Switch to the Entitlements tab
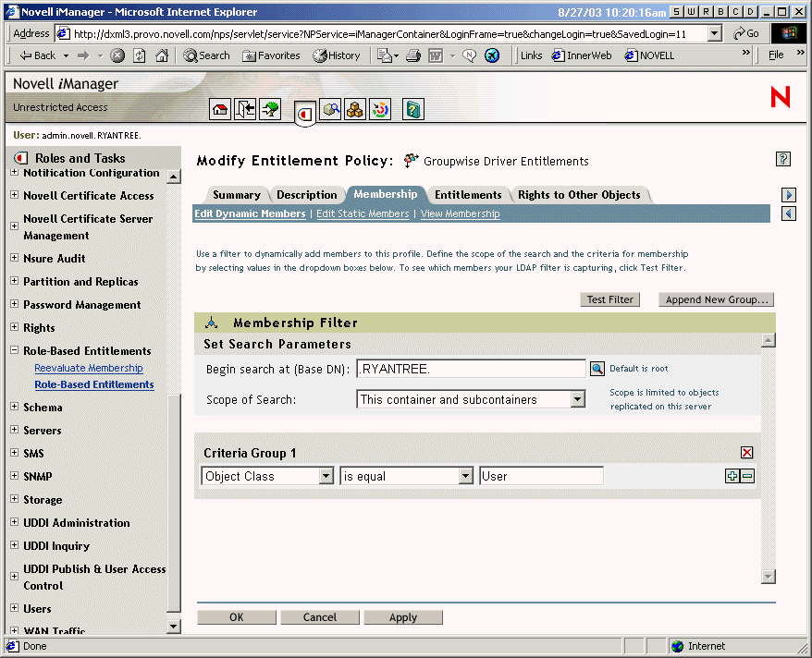This screenshot has width=812, height=658. point(468,195)
